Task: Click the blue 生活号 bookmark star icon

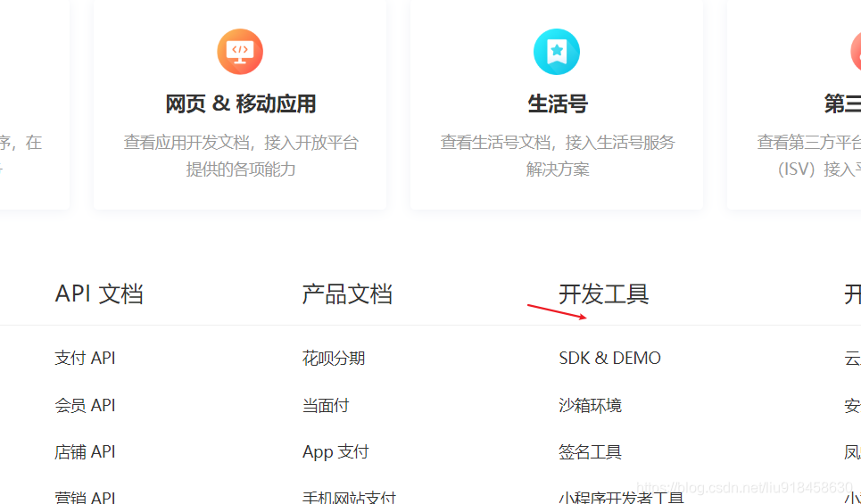Action: [557, 52]
